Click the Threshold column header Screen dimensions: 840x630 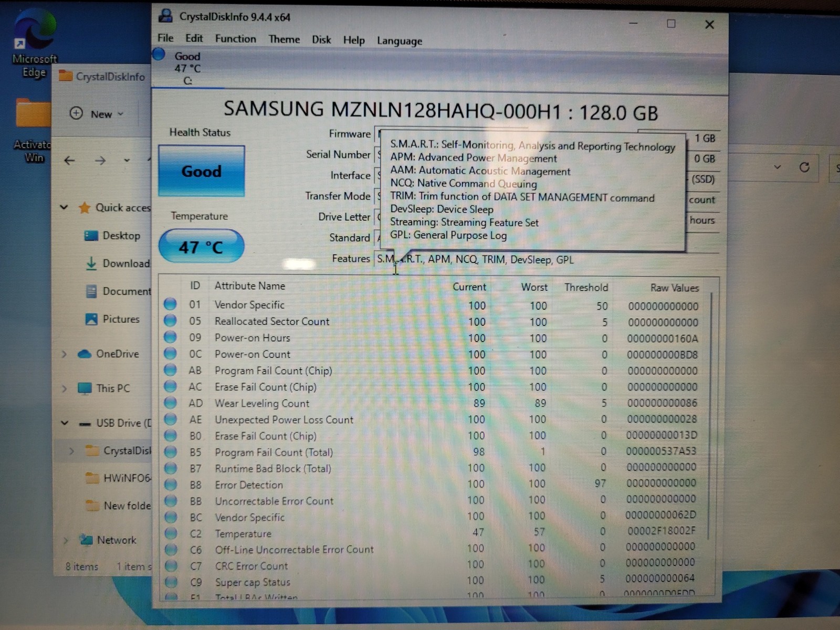pyautogui.click(x=586, y=287)
